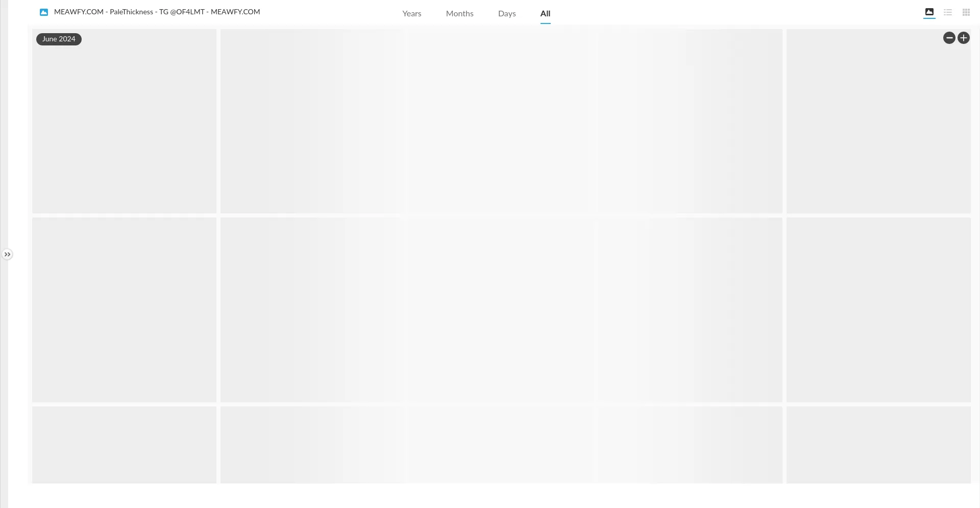Click the MEAWFY.COM PaleThickness album title
980x508 pixels.
point(157,12)
